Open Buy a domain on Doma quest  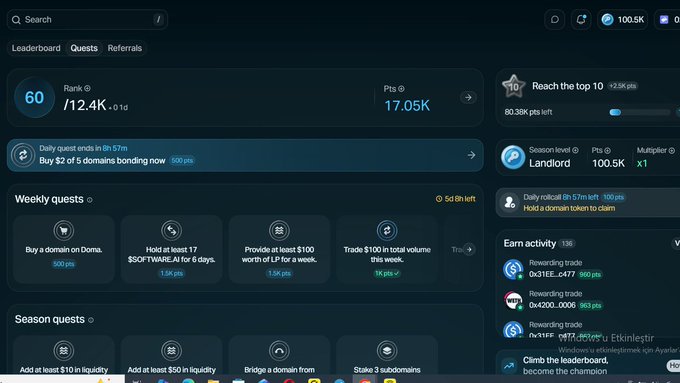[x=64, y=249]
